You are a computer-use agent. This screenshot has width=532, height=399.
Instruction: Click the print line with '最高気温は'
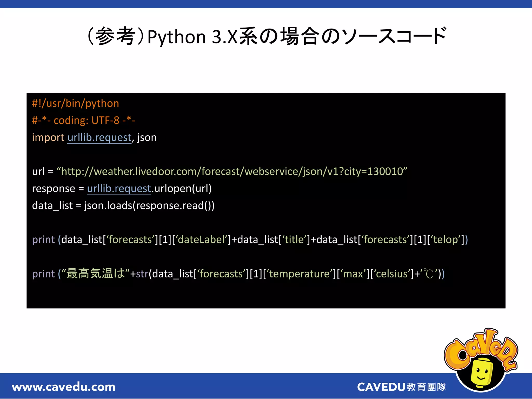tap(238, 274)
